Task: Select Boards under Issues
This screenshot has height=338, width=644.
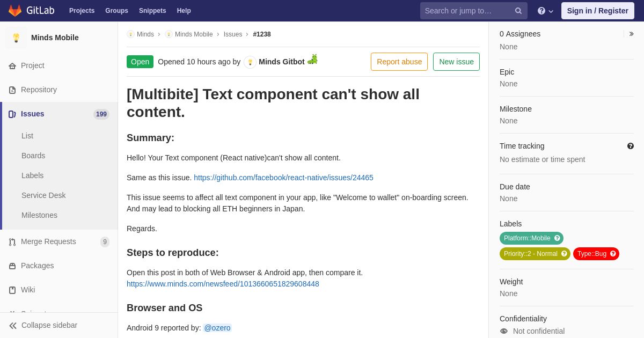Action: point(33,156)
